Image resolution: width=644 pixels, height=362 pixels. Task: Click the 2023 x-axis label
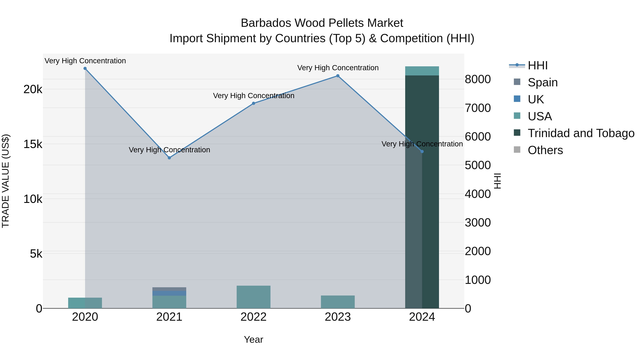pyautogui.click(x=338, y=317)
